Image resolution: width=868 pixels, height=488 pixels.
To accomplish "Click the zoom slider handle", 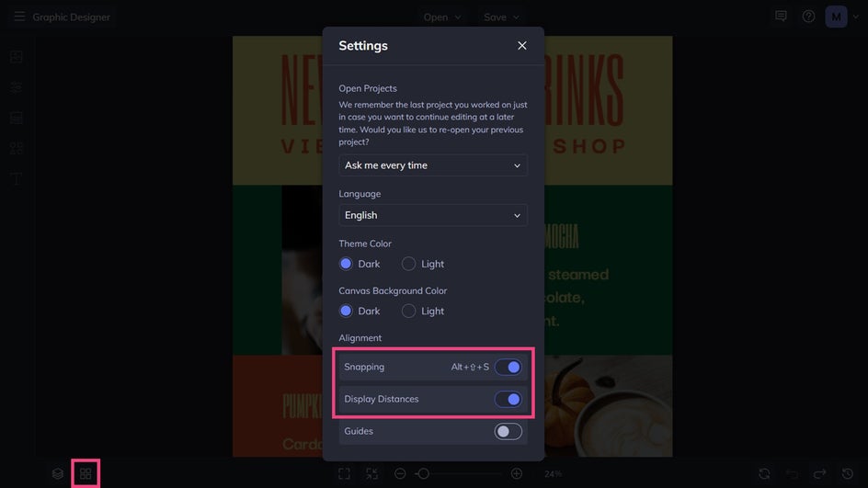I will [424, 473].
